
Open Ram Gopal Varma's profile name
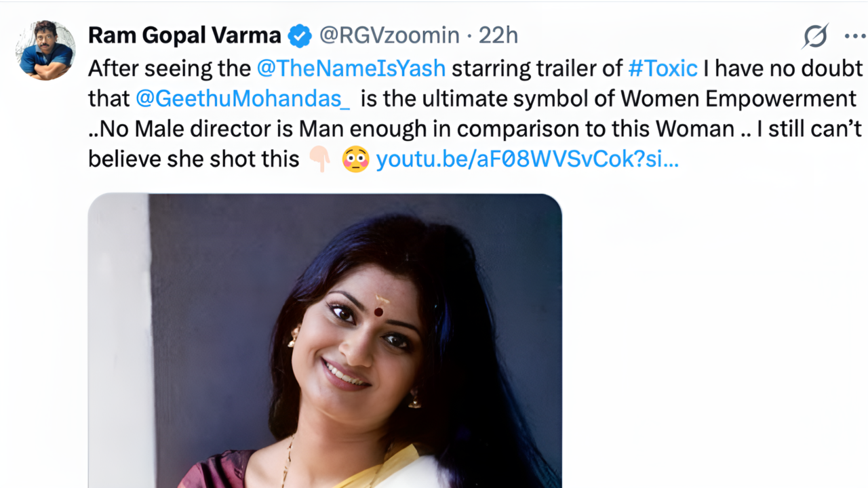pyautogui.click(x=183, y=35)
